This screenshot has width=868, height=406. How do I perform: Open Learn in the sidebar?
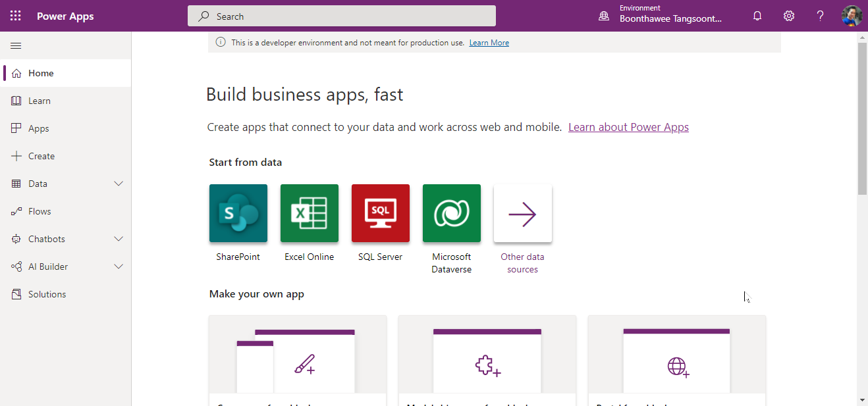point(66,101)
